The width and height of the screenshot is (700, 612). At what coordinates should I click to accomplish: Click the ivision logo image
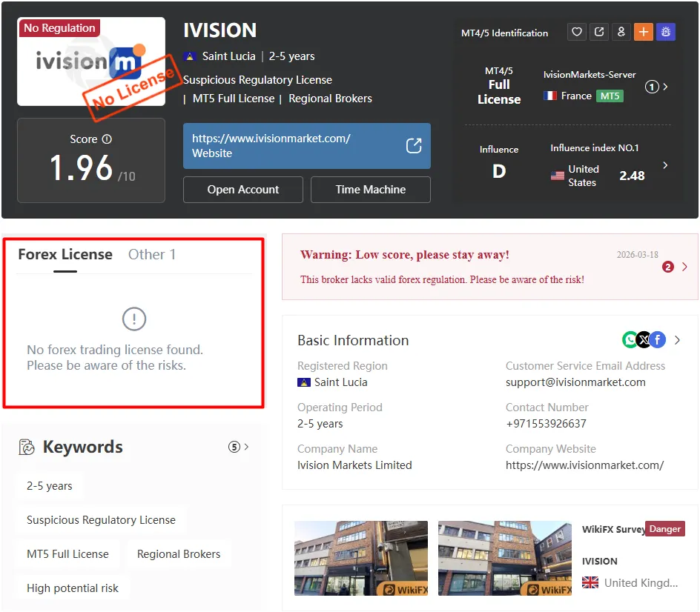tap(91, 61)
